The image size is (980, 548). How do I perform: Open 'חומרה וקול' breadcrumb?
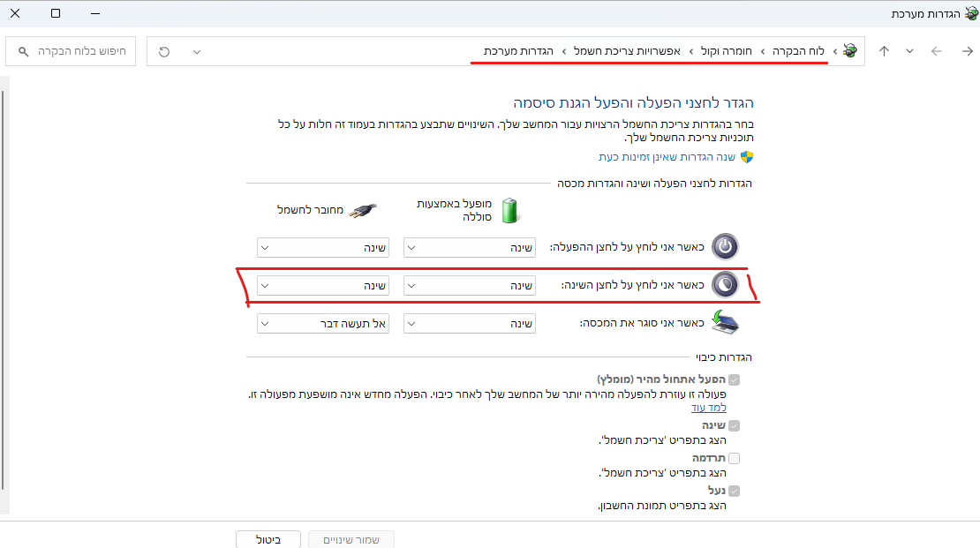[727, 51]
